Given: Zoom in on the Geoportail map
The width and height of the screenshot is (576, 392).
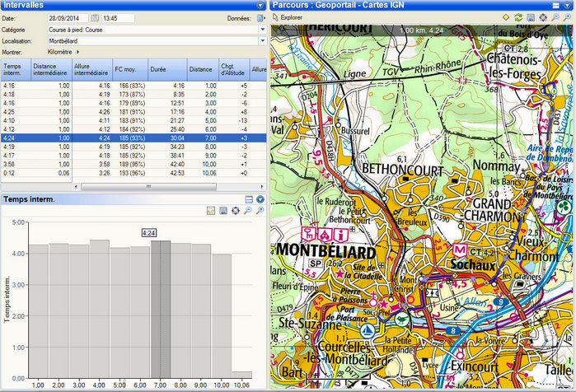Looking at the screenshot, I should (568, 17).
